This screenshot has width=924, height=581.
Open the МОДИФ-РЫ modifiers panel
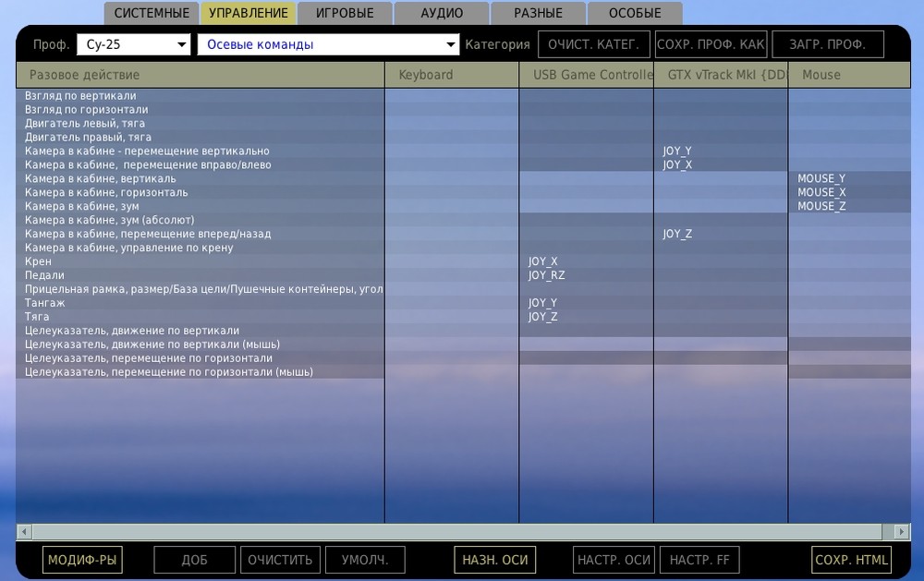82,559
